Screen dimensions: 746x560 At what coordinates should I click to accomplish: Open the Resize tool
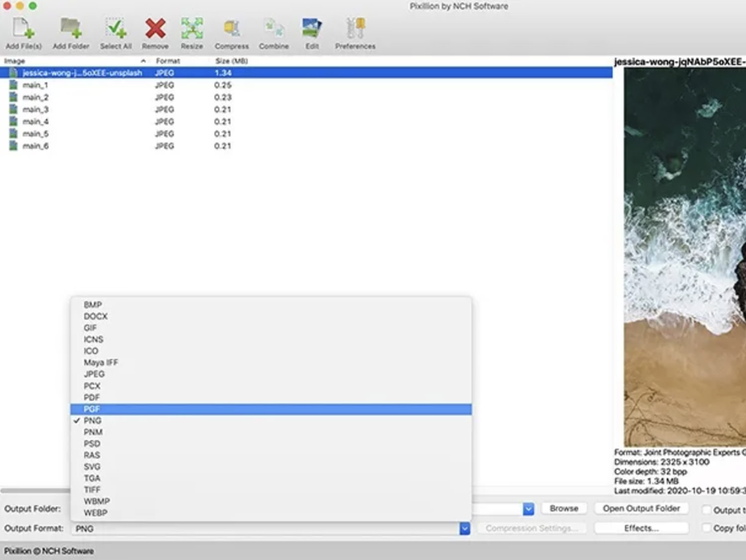click(x=191, y=29)
